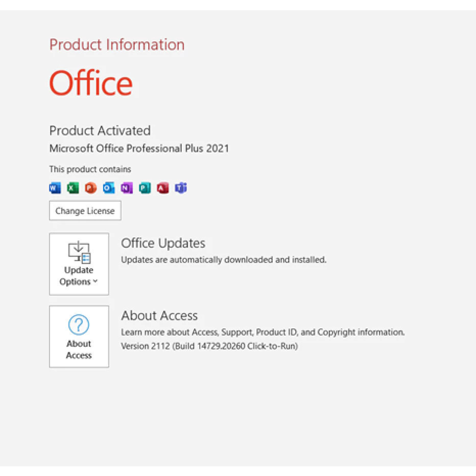Click the Publisher app icon
476x476 pixels.
(145, 188)
